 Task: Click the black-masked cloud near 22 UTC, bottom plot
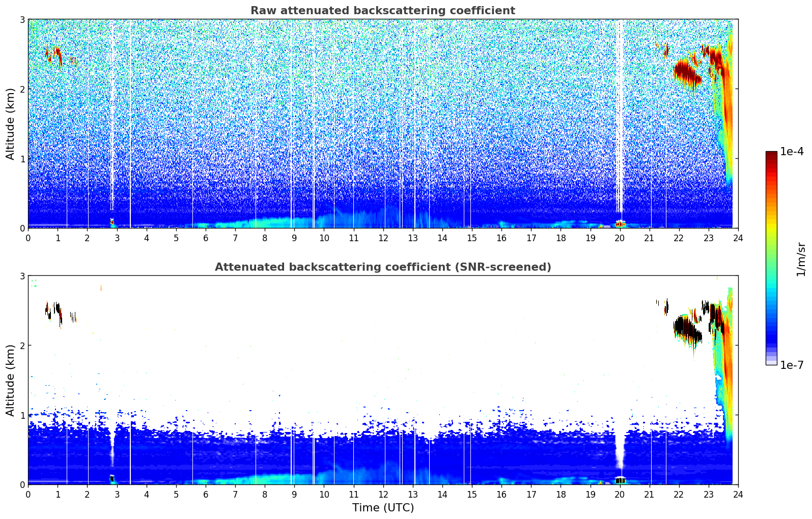click(x=686, y=328)
